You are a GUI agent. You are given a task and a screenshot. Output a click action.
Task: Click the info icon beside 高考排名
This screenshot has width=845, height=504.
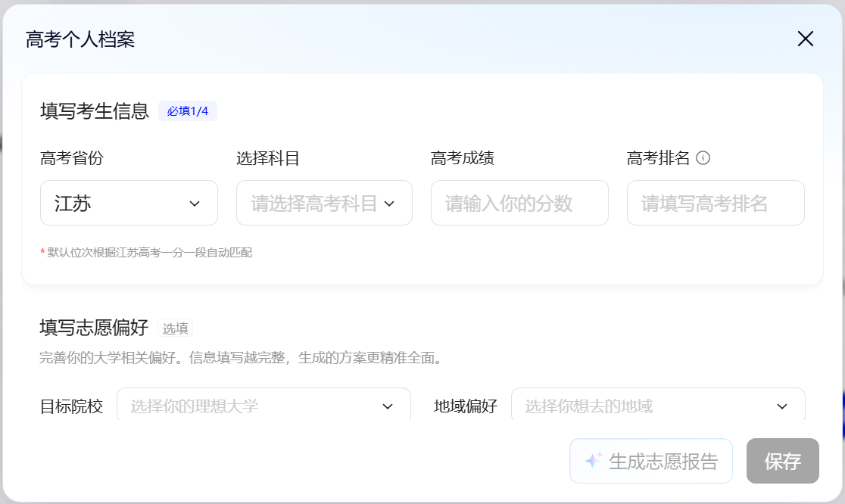(703, 157)
